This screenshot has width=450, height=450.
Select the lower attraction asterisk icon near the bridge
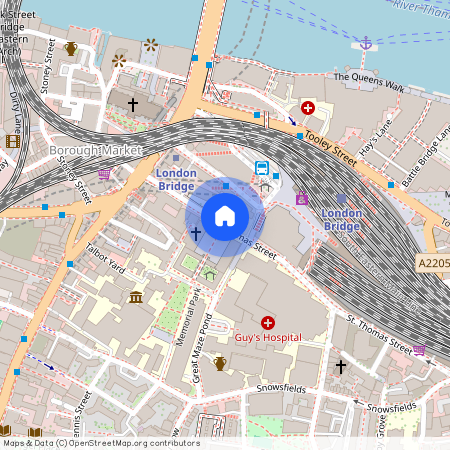click(x=119, y=61)
